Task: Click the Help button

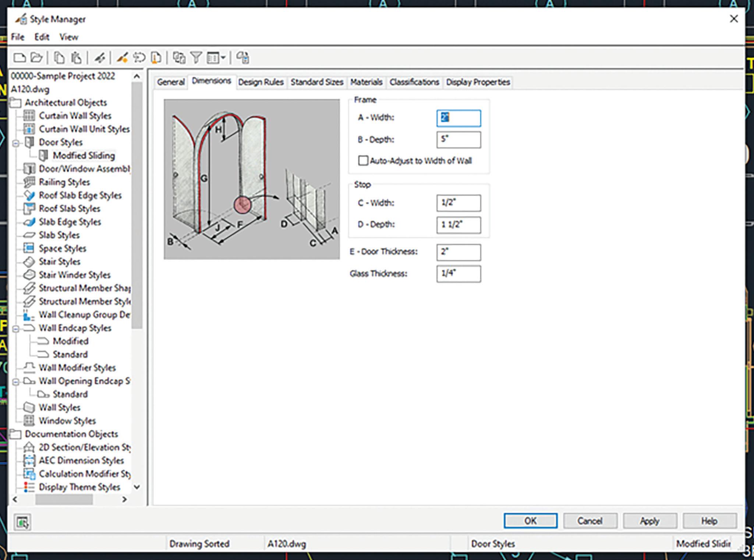Action: tap(709, 521)
